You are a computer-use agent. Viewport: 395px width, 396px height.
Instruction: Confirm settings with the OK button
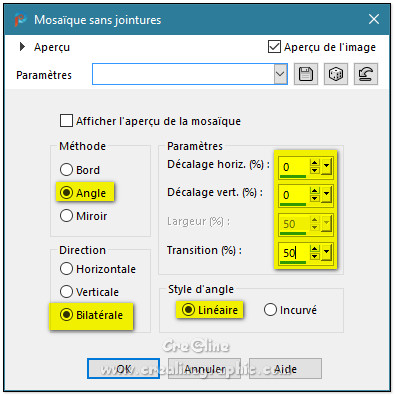coord(124,369)
